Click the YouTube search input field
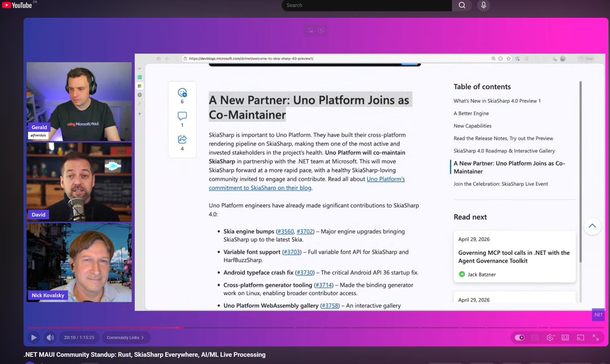The width and height of the screenshot is (610, 364). pyautogui.click(x=367, y=5)
